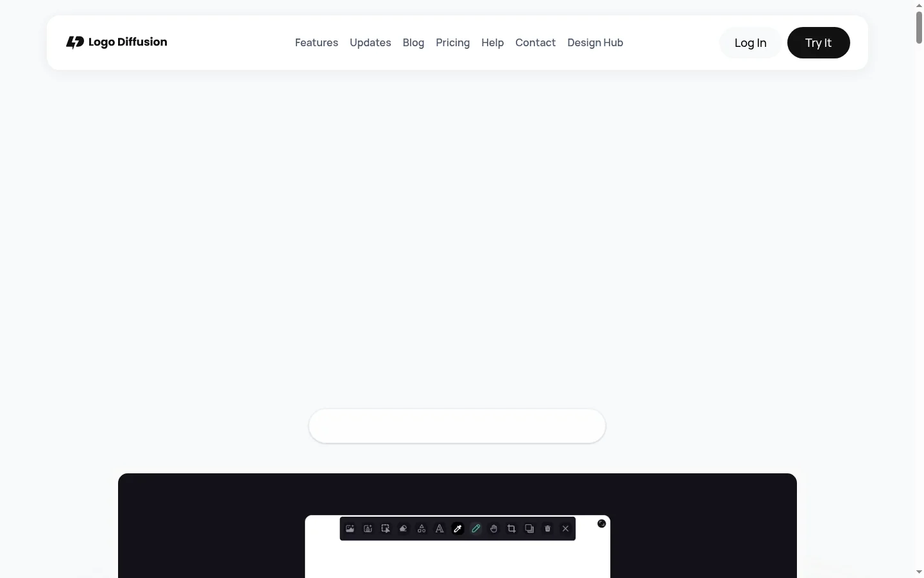Viewport: 924px width, 578px height.
Task: Select the image import tool icon
Action: [x=350, y=529]
